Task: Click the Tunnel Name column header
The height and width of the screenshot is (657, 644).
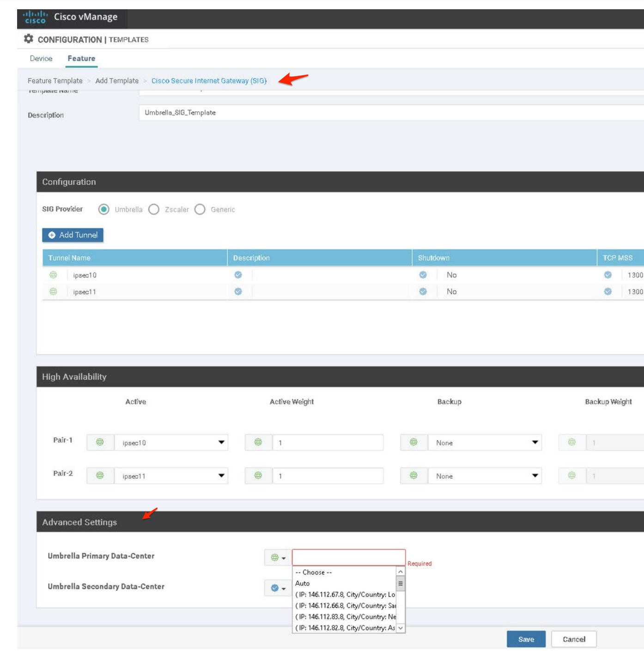Action: coord(135,258)
